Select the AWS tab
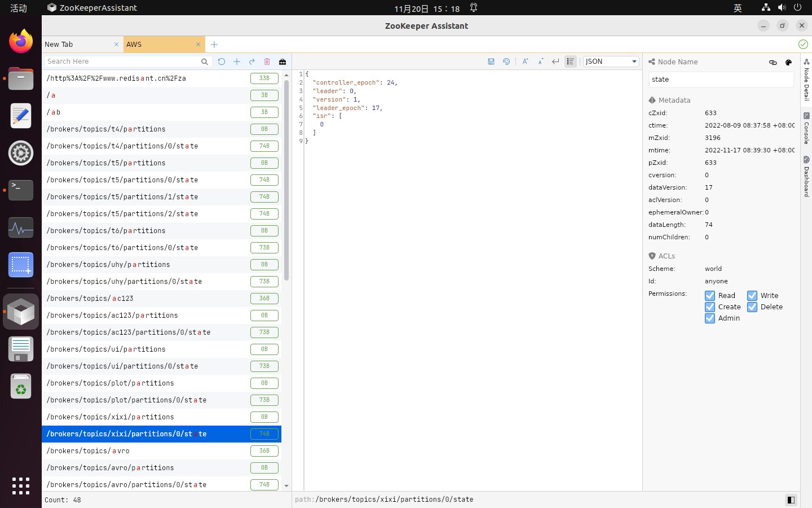 point(164,45)
